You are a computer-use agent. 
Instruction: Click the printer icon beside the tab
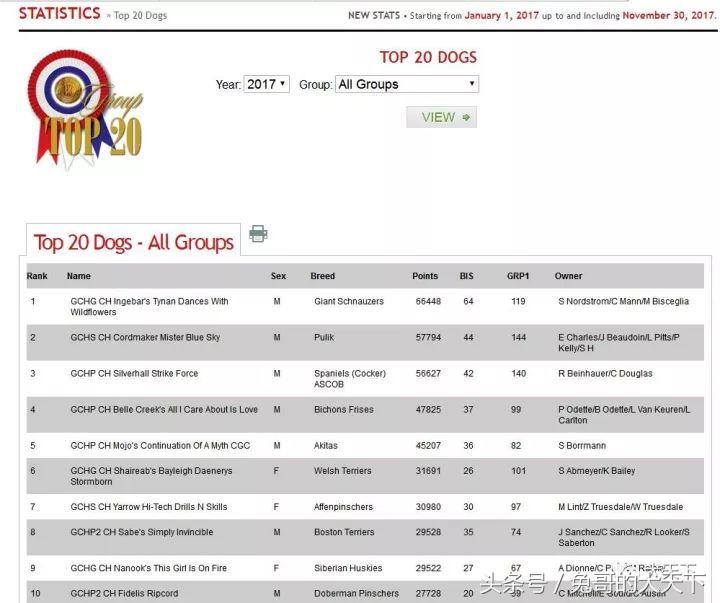(258, 234)
